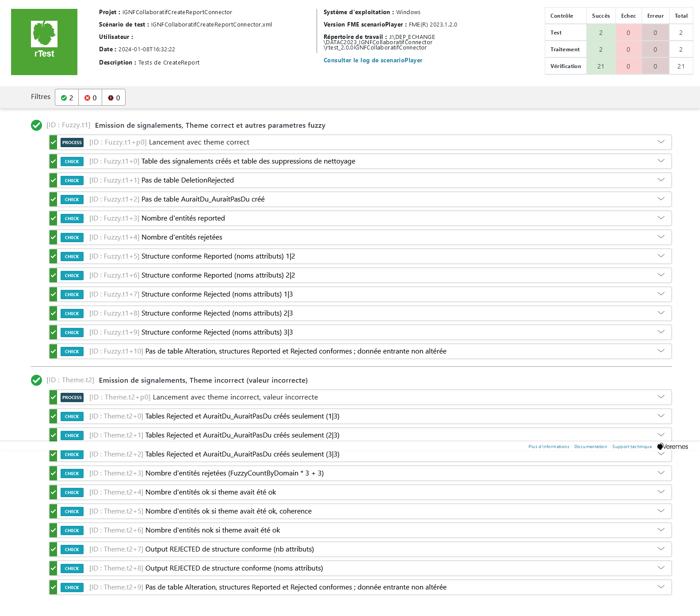Open 'Support technique' footer link
This screenshot has height=616, width=700.
pyautogui.click(x=632, y=447)
